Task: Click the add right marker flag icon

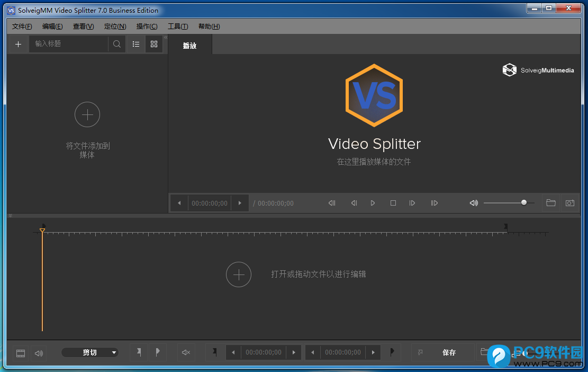Action: 158,352
